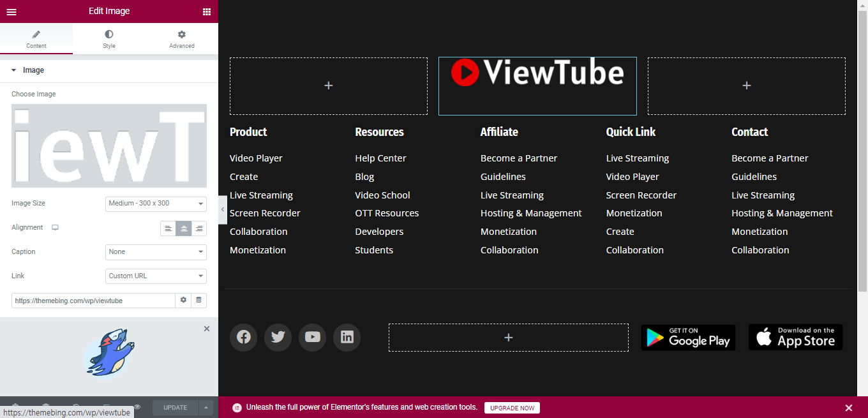Set image alignment to left
This screenshot has width=868, height=418.
click(168, 228)
